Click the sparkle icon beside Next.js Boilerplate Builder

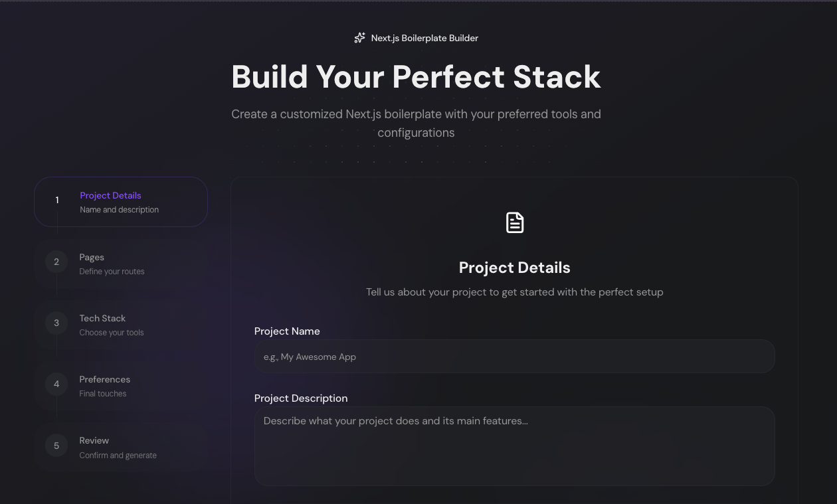click(x=359, y=38)
